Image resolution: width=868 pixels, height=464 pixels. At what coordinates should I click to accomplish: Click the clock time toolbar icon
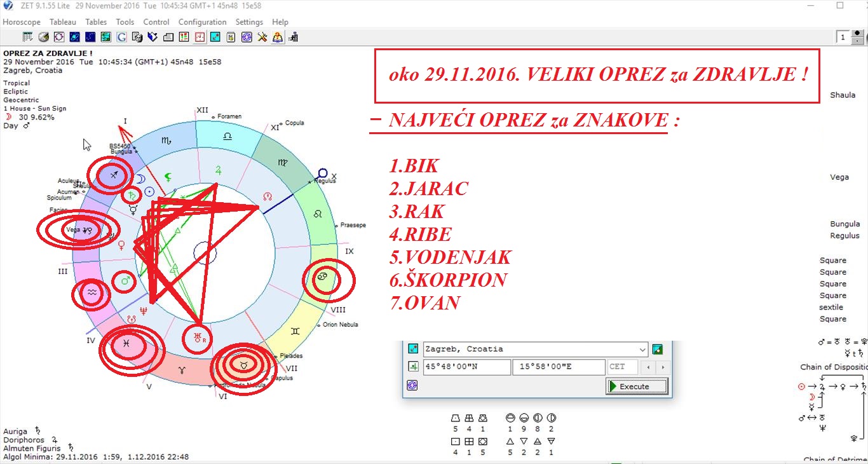(x=200, y=38)
